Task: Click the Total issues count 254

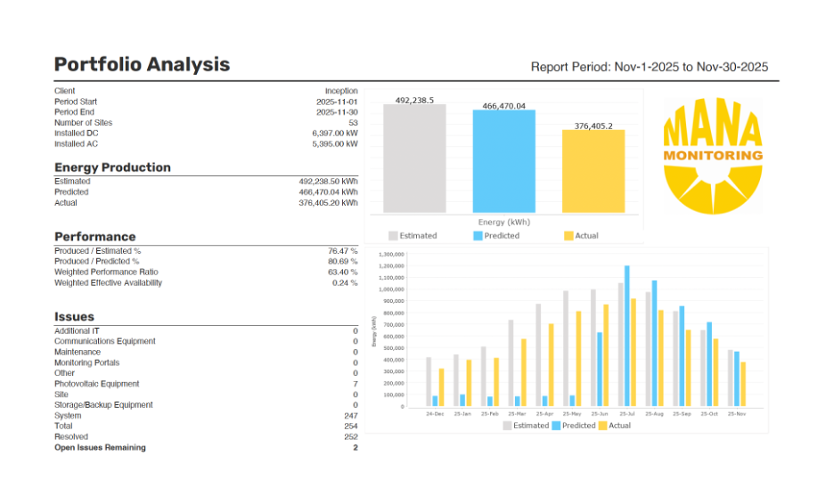Action: pos(350,427)
